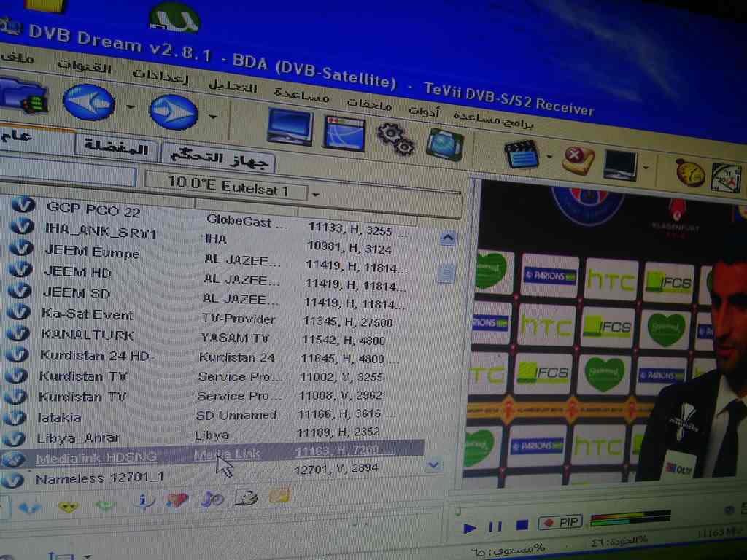The image size is (747, 560).
Task: Click the yellow folder bottom toolbar icon
Action: pyautogui.click(x=279, y=496)
